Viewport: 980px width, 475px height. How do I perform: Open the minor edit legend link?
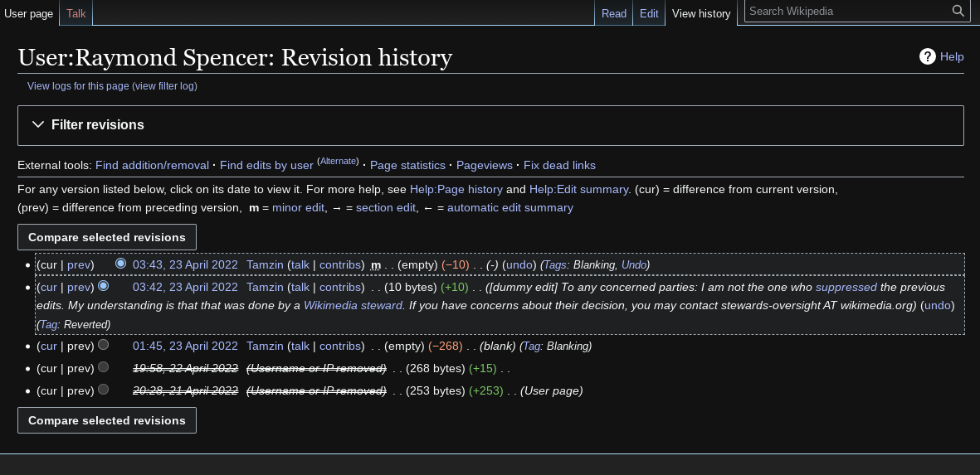tap(298, 208)
